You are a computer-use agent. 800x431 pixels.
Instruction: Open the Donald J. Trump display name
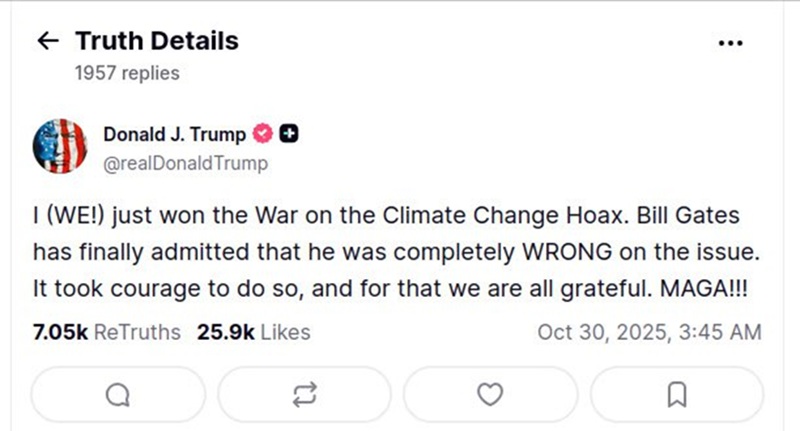click(x=175, y=135)
